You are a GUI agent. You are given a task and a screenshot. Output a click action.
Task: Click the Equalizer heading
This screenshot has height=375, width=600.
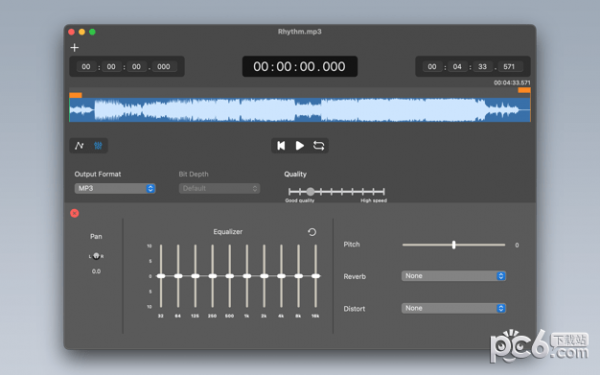228,232
